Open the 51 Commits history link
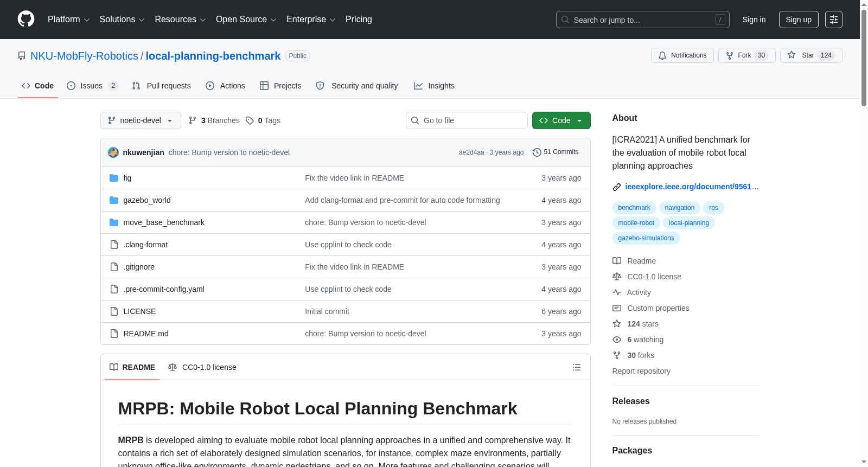Screen dimensions: 868x467 click(556, 152)
